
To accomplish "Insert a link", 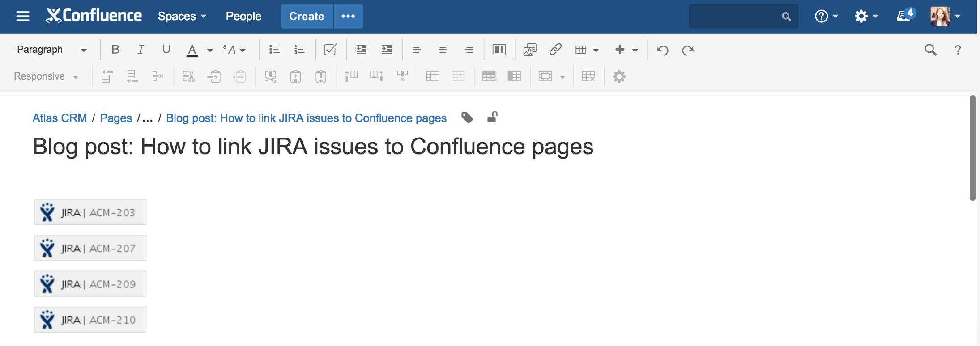I will click(x=555, y=50).
